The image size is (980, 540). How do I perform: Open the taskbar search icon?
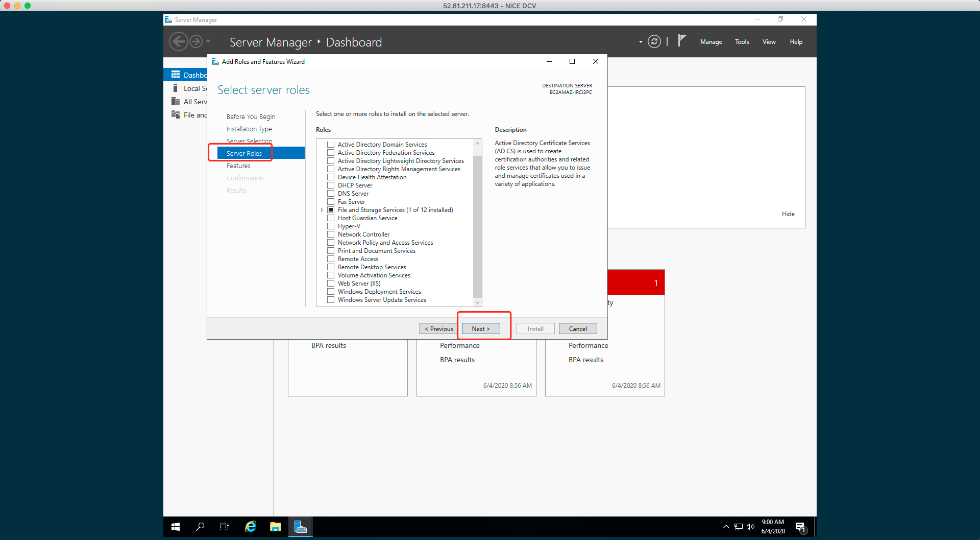click(200, 526)
